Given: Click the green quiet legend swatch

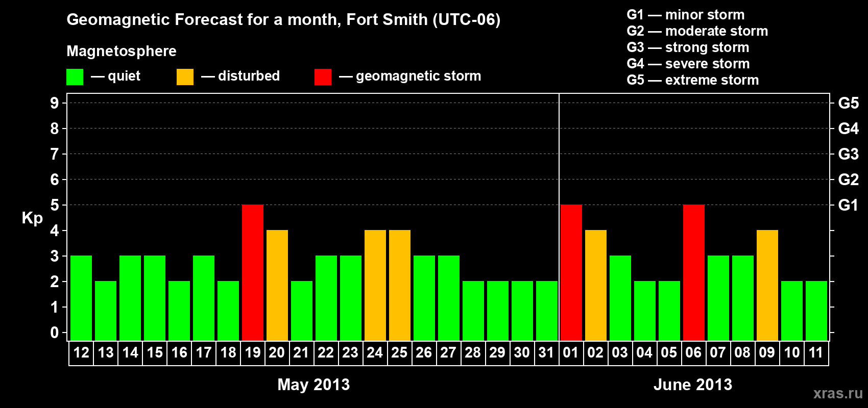Looking at the screenshot, I should pos(75,77).
